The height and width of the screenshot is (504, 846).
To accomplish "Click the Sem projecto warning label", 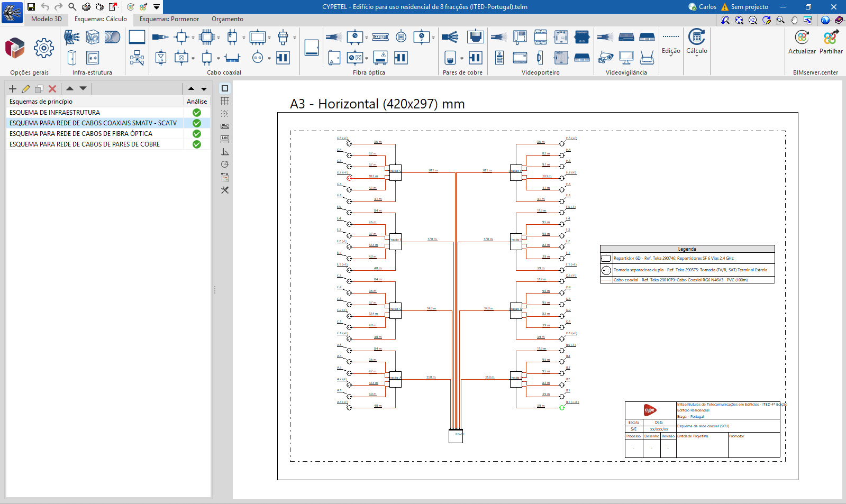I will (749, 7).
